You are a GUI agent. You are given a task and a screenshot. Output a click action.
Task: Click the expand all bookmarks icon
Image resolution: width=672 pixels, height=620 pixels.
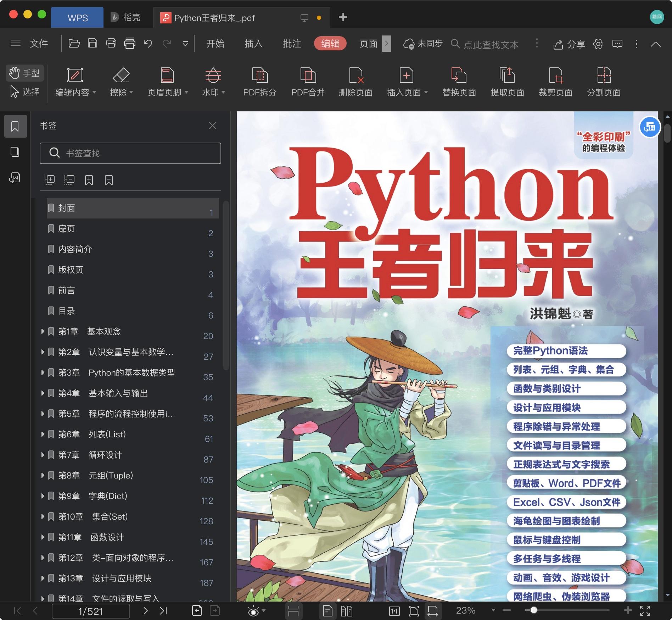pyautogui.click(x=49, y=180)
